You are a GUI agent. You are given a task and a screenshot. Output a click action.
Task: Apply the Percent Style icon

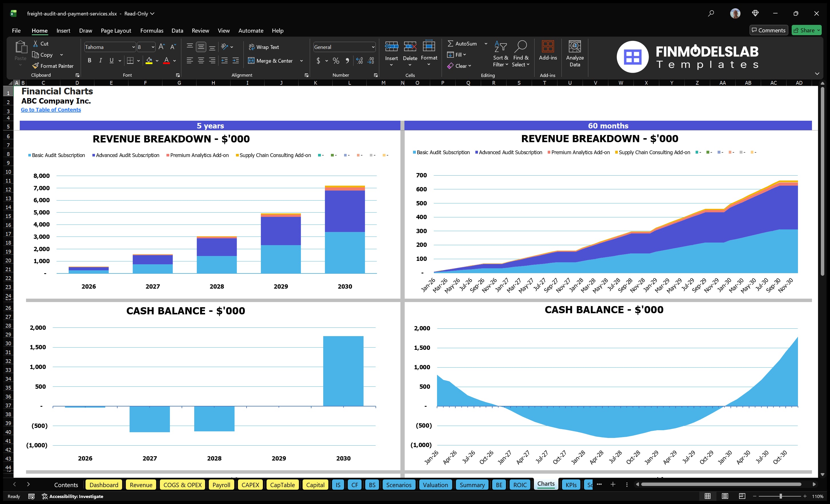[336, 61]
